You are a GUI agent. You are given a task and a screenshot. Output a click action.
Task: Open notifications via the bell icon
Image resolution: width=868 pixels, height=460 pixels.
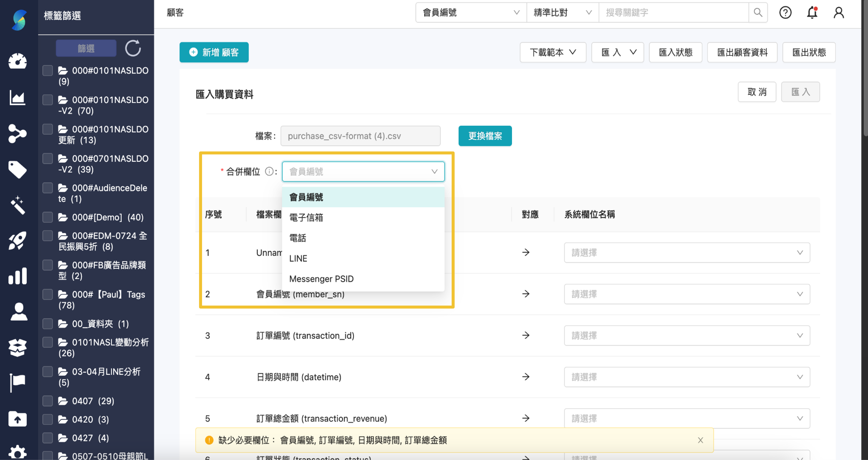[x=812, y=13]
